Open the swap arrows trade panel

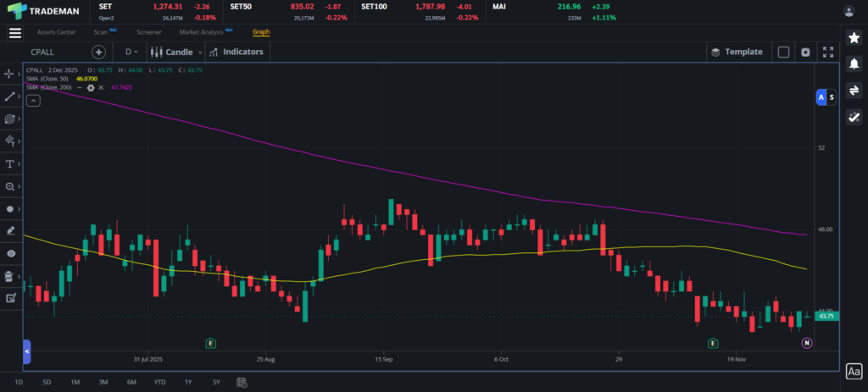[x=854, y=90]
